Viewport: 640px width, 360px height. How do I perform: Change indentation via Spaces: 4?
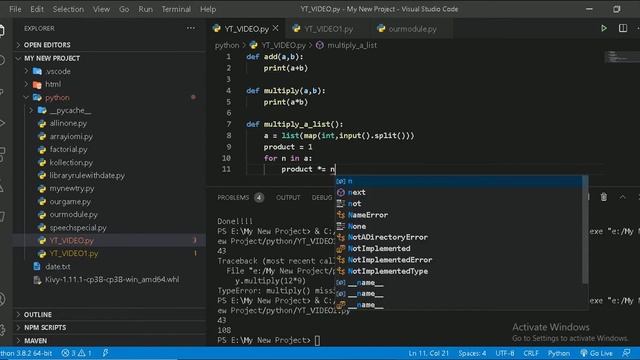(x=472, y=353)
